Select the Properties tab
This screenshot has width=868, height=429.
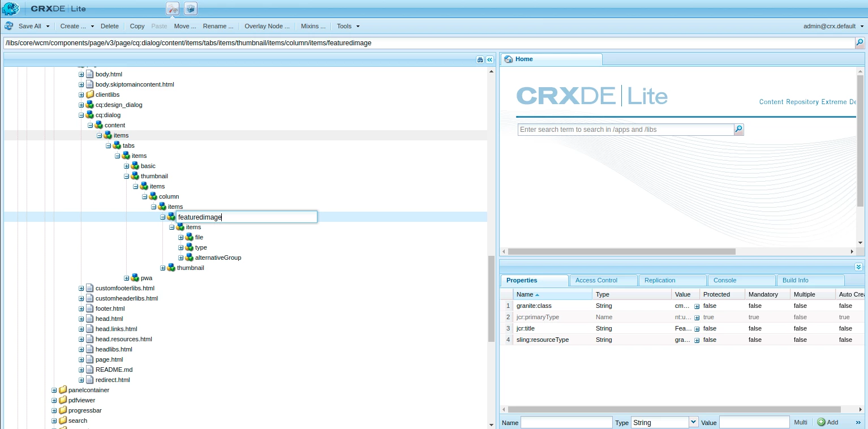point(534,280)
